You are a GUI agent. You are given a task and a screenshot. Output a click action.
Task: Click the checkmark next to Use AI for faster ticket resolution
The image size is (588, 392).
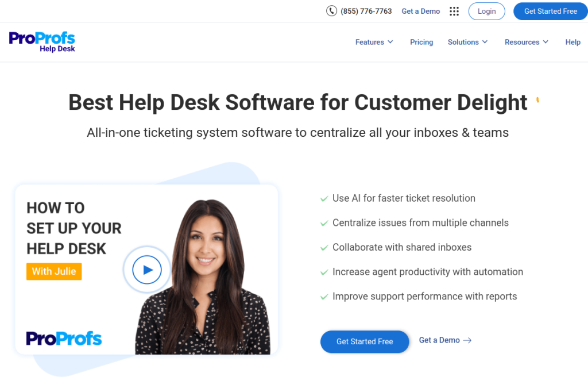324,199
